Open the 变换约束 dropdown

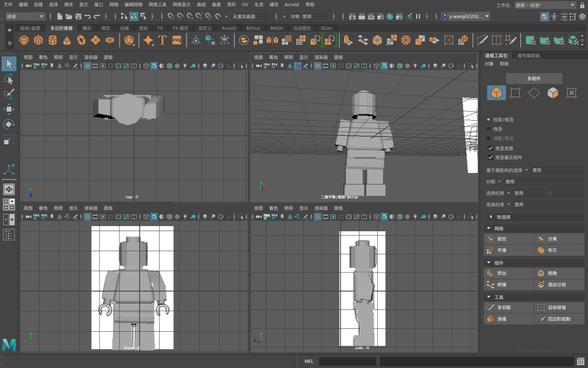click(508, 205)
